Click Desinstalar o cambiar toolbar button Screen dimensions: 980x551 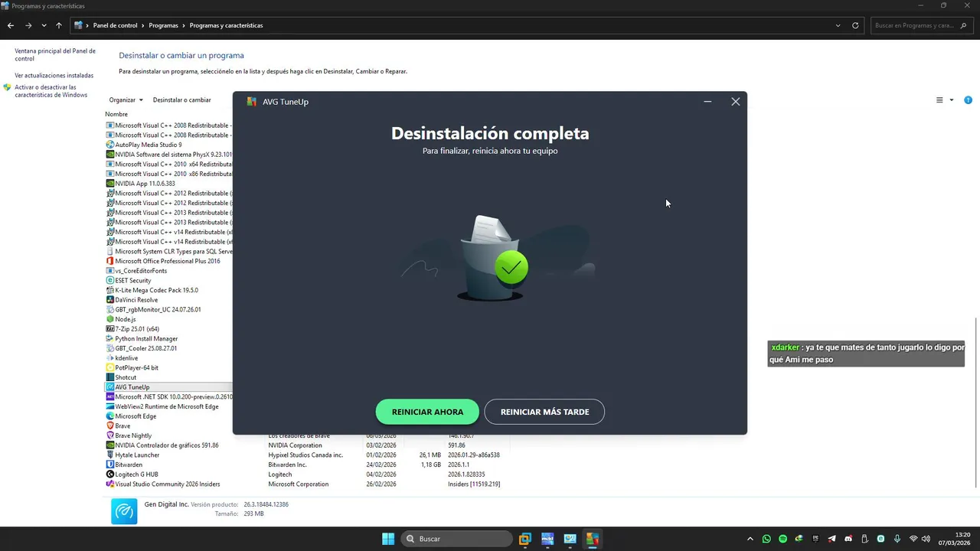pyautogui.click(x=181, y=99)
